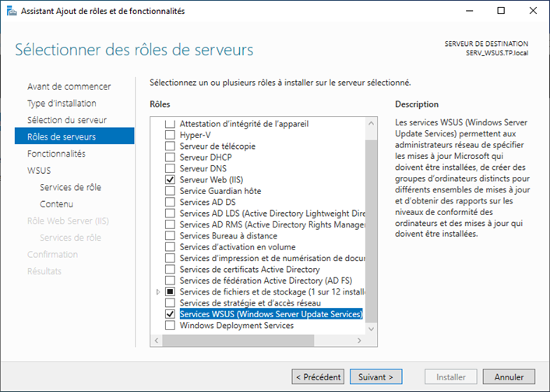Select Services de rôle under WSUS
Screen dimensions: 550x392
[71, 187]
